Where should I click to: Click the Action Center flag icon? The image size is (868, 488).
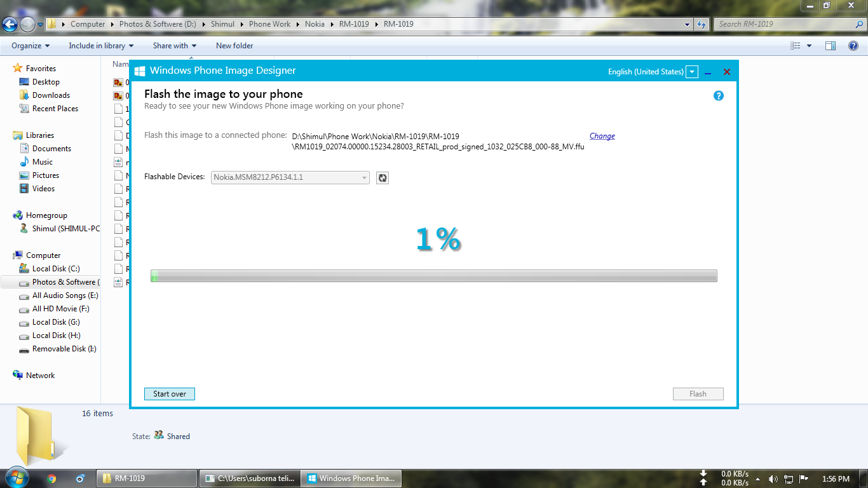(804, 479)
